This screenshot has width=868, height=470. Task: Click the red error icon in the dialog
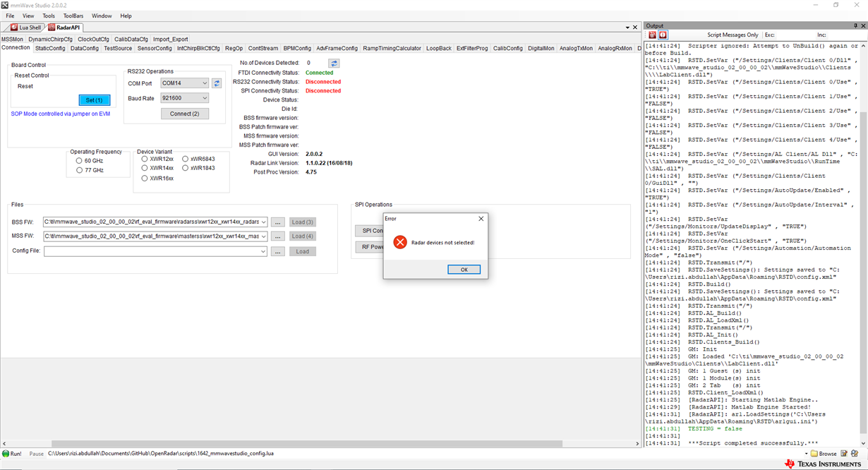[399, 242]
